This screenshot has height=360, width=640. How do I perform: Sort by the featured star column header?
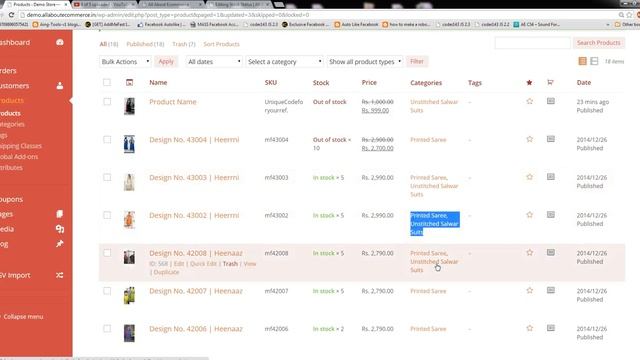click(x=529, y=82)
